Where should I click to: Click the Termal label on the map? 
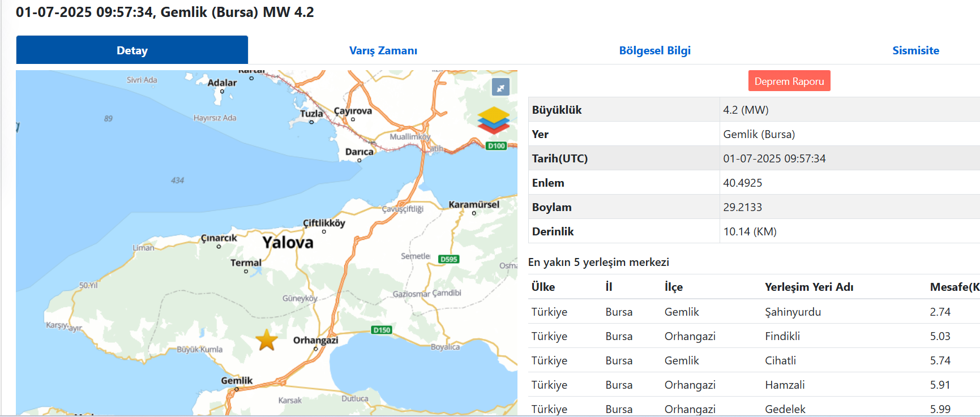click(x=246, y=263)
